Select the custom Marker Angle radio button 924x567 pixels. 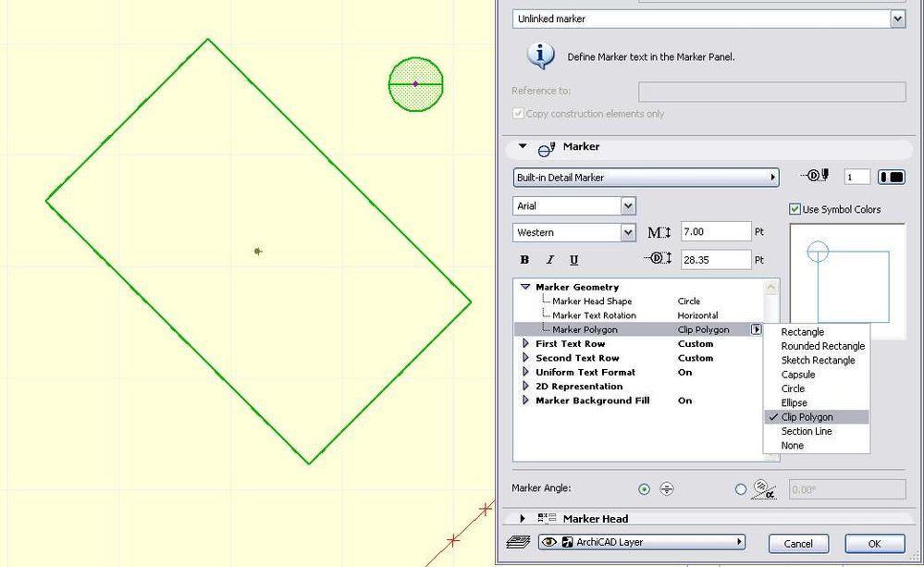741,489
